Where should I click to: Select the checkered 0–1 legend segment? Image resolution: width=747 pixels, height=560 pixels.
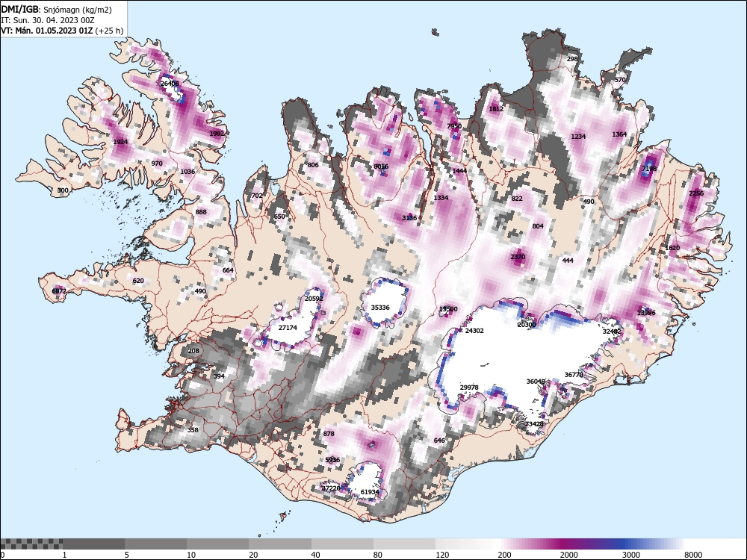(31, 544)
